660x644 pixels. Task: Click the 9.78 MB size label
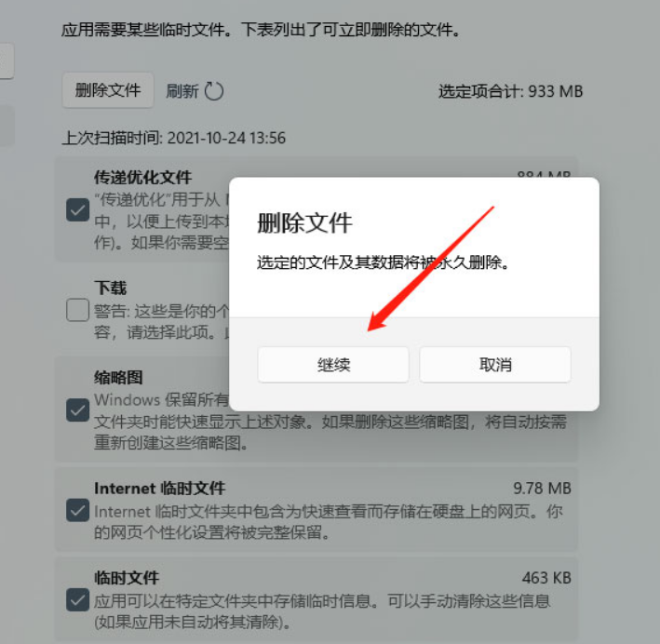(542, 489)
